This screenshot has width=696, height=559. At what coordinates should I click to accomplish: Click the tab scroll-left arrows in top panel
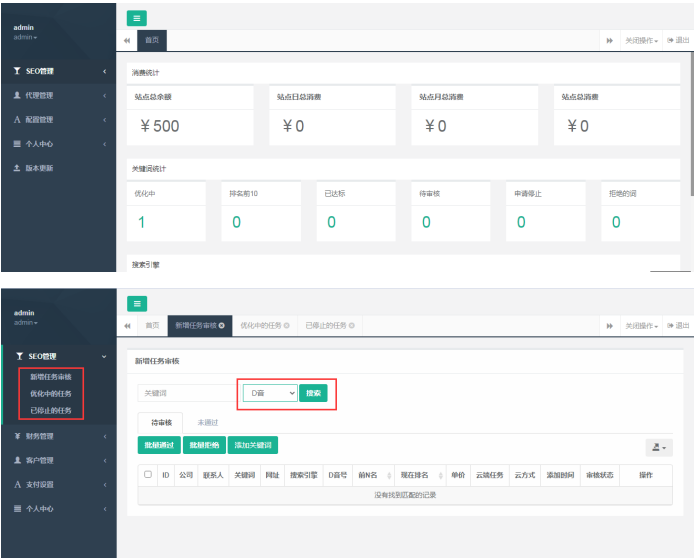click(x=127, y=40)
